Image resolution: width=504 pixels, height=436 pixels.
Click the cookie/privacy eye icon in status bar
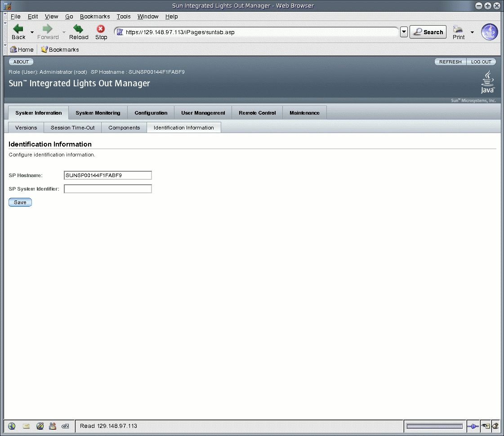pos(486,427)
